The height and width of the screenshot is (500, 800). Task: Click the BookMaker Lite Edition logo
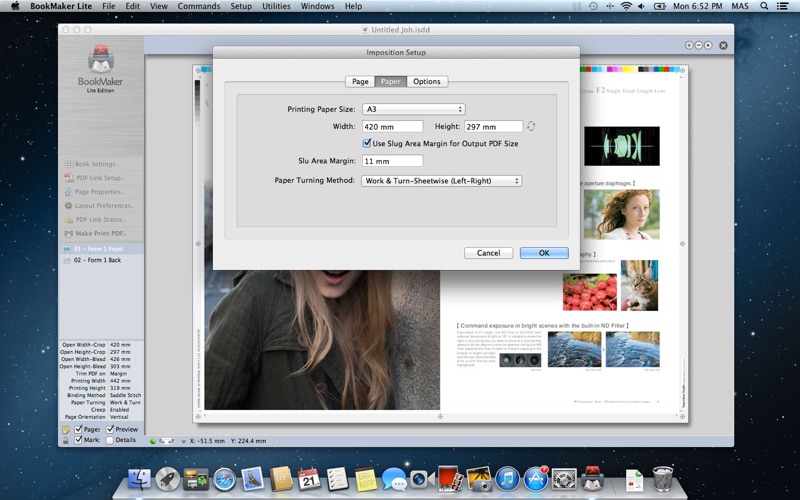point(101,69)
